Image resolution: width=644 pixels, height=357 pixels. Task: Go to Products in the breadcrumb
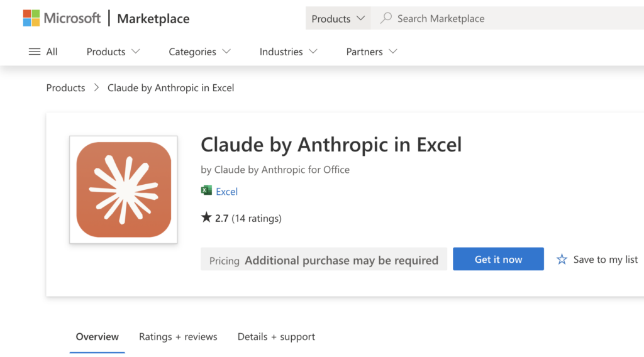(65, 87)
